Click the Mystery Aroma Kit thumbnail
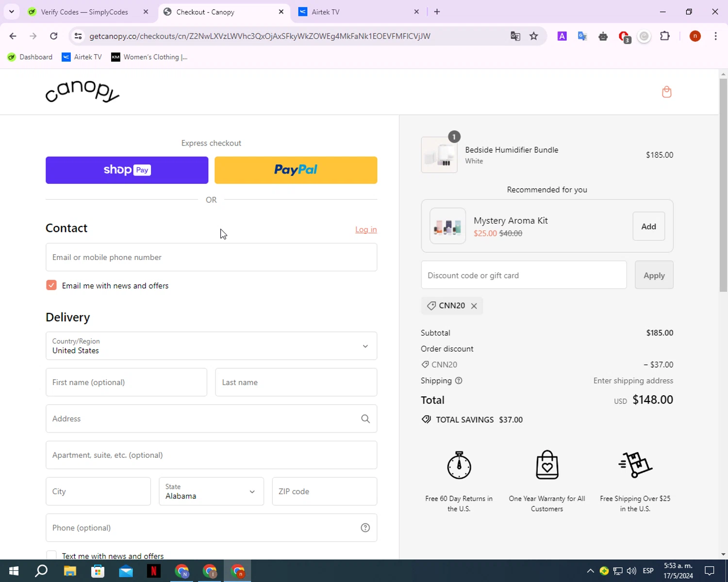Screen dimensions: 728x582 (x=447, y=226)
